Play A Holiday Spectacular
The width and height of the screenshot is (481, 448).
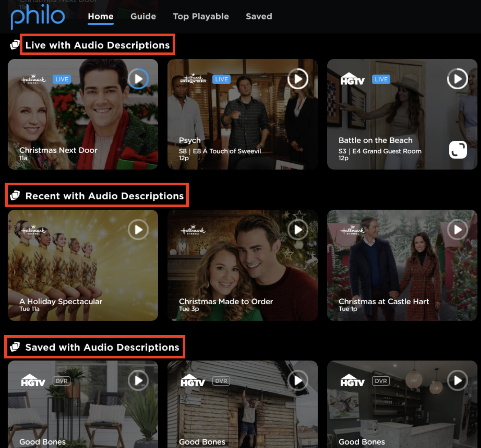(138, 230)
